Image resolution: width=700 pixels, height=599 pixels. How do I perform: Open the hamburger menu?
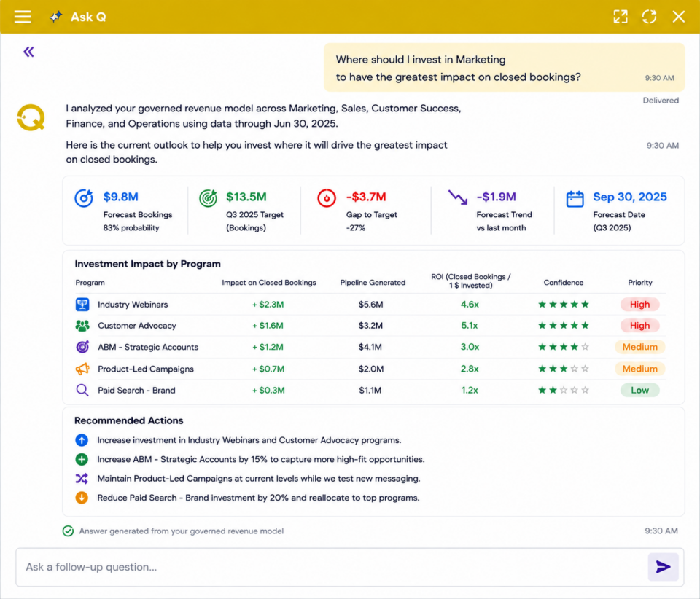[23, 17]
